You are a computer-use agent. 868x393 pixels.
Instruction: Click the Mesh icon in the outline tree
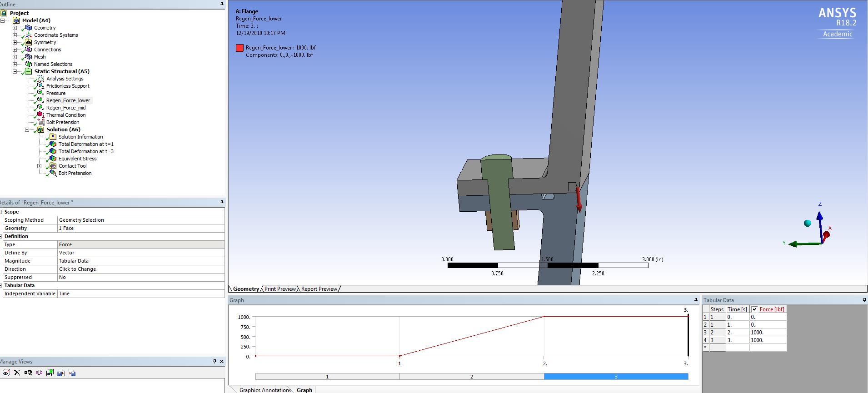(x=28, y=57)
